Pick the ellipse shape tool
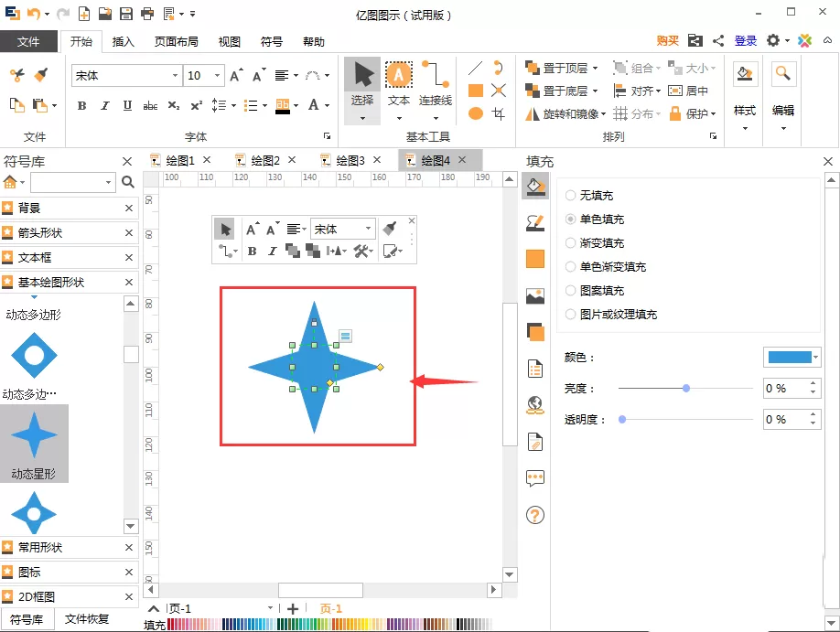Image resolution: width=840 pixels, height=632 pixels. tap(475, 113)
